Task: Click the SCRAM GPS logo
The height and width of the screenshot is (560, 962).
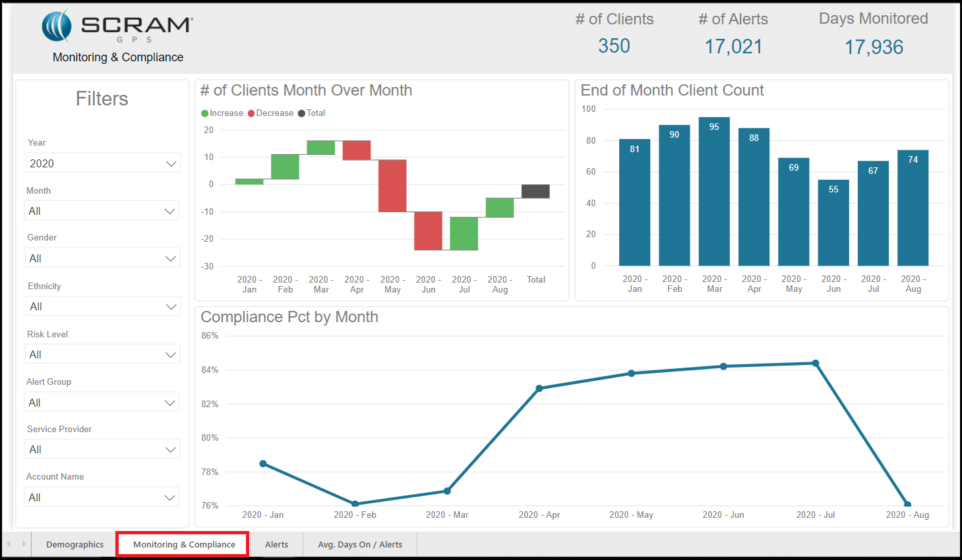Action: click(117, 27)
